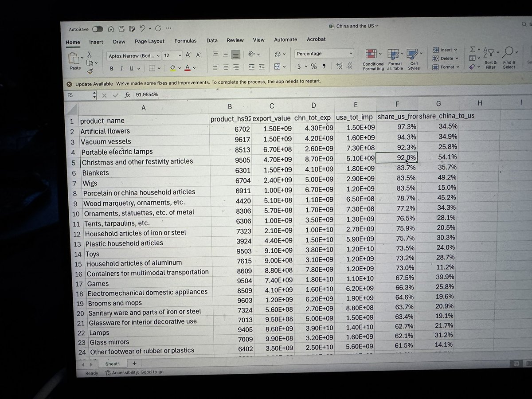Click the Fill Color bucket swatch
Viewport: 532px width, 399px height.
[x=173, y=68]
